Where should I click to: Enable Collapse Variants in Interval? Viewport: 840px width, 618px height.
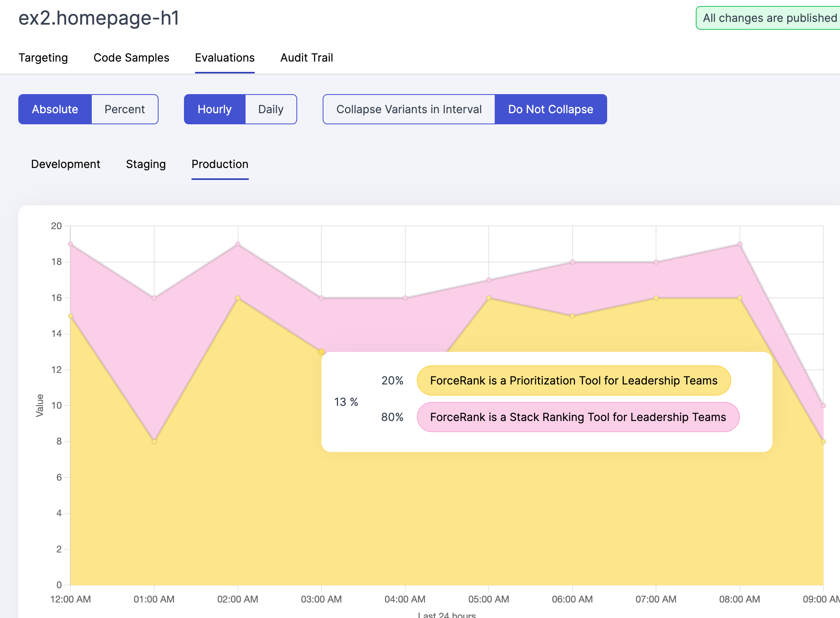[x=409, y=109]
